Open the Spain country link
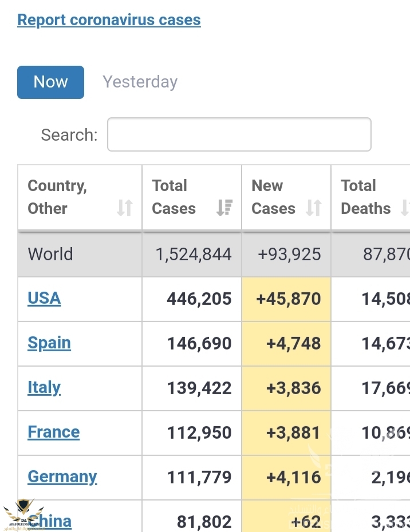Image resolution: width=410 pixels, height=532 pixels. (49, 343)
